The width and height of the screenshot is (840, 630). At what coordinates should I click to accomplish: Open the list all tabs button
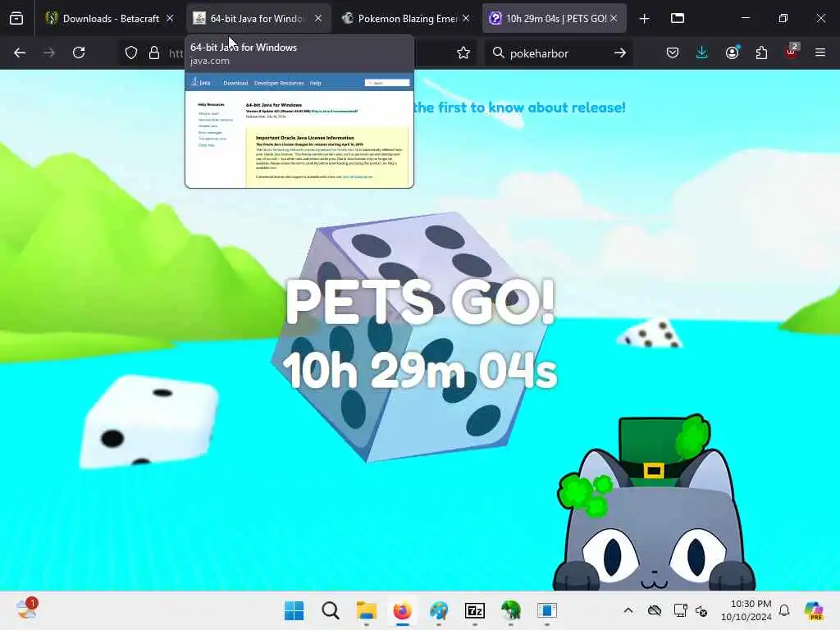click(678, 18)
